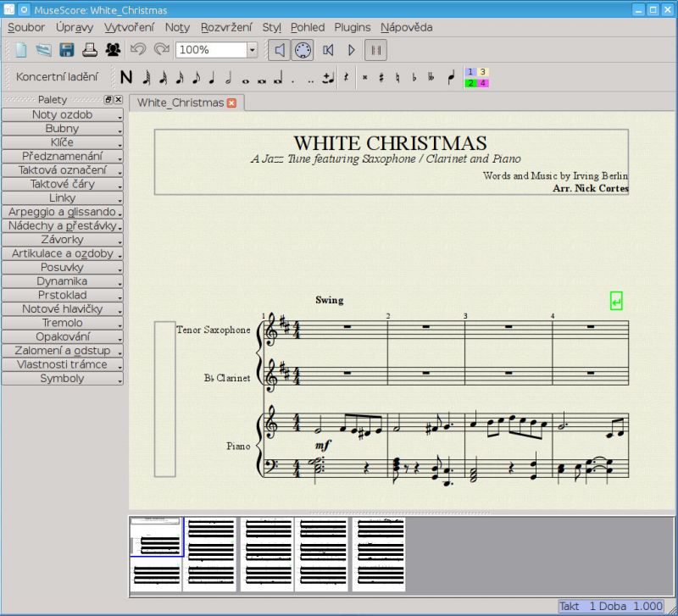Apply sharp accidental
This screenshot has height=616, width=678.
click(x=381, y=78)
